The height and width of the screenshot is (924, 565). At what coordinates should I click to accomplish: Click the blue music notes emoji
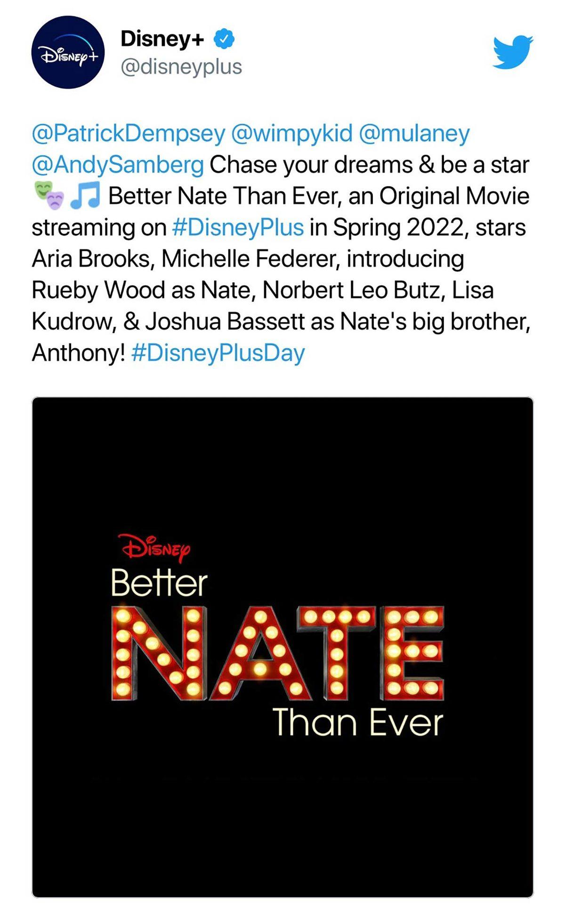[85, 196]
